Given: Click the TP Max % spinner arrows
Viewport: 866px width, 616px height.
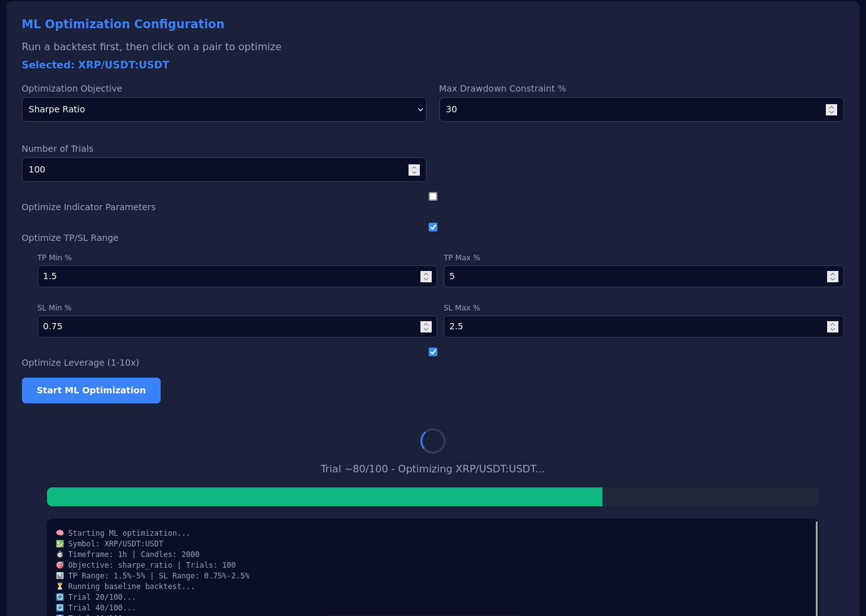Looking at the screenshot, I should click(832, 277).
